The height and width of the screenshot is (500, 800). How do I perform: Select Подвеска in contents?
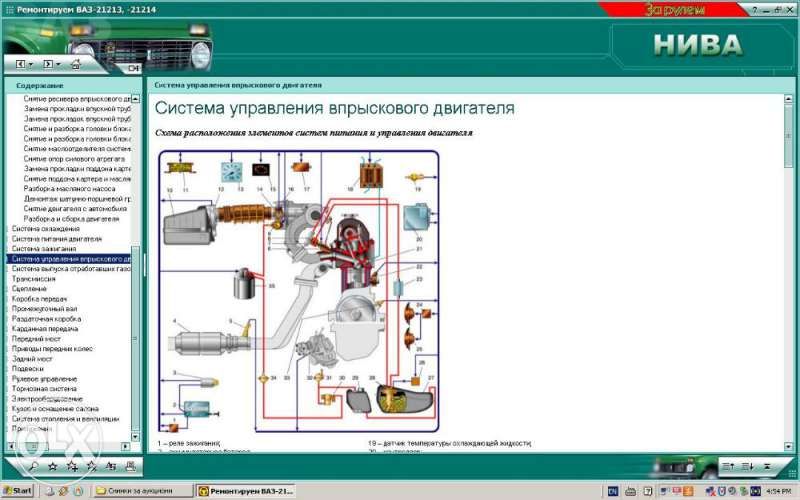28,368
